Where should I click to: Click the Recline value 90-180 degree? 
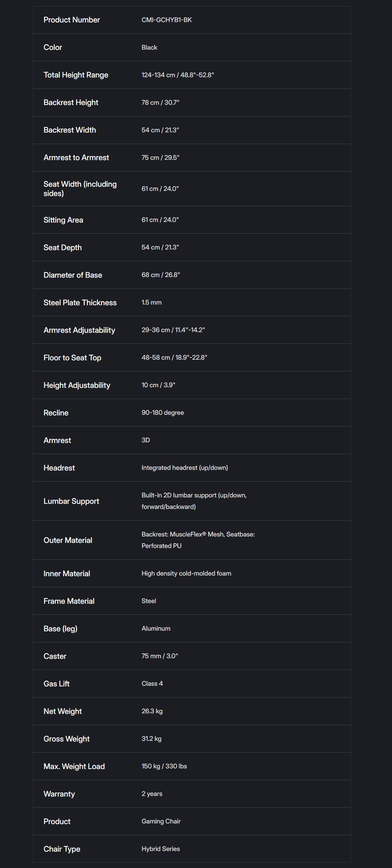[x=163, y=413]
